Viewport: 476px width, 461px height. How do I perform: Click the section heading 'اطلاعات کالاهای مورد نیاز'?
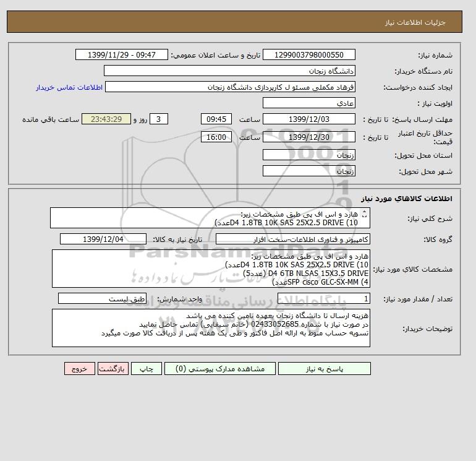pyautogui.click(x=407, y=199)
